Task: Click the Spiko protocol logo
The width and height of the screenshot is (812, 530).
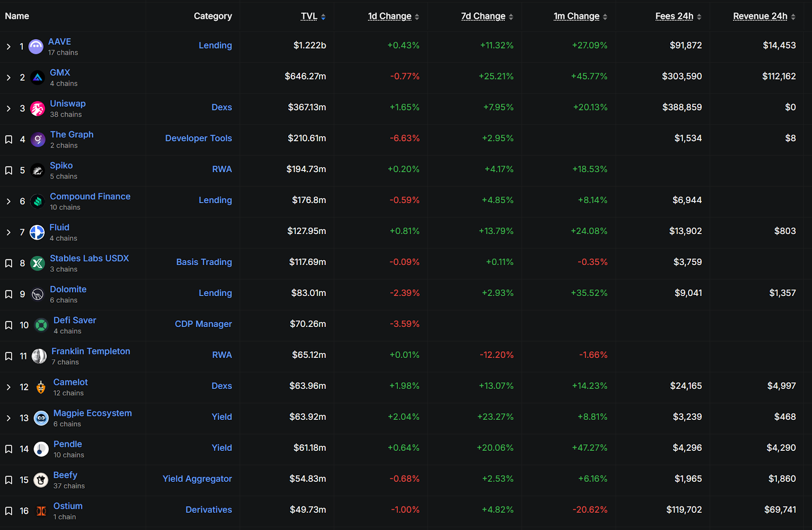Action: (x=38, y=171)
